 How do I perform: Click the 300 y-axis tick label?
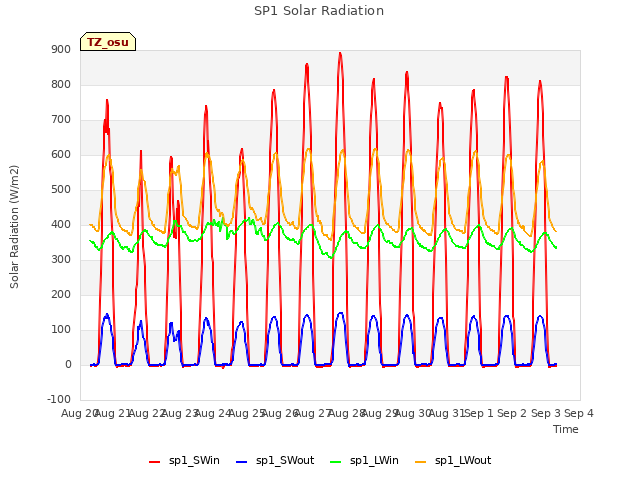pos(61,260)
